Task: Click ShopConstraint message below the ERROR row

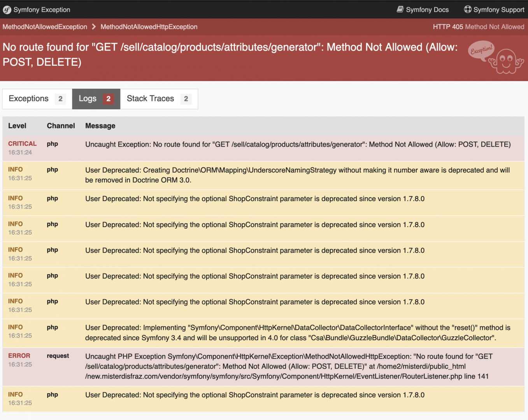Action: (x=255, y=395)
